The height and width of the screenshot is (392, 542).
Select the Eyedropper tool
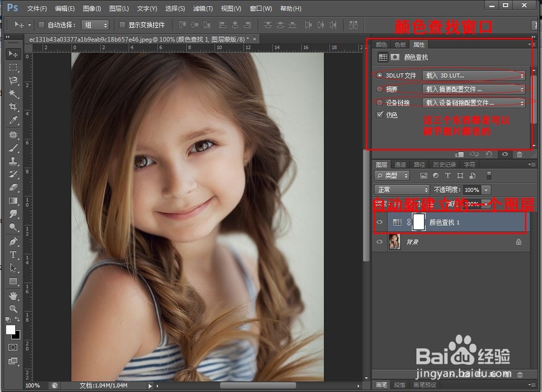pyautogui.click(x=13, y=120)
